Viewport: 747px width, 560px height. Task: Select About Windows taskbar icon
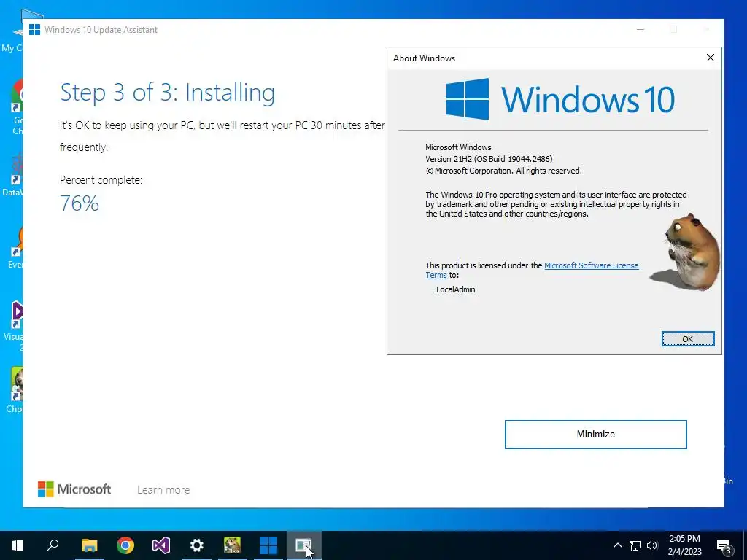pos(303,545)
